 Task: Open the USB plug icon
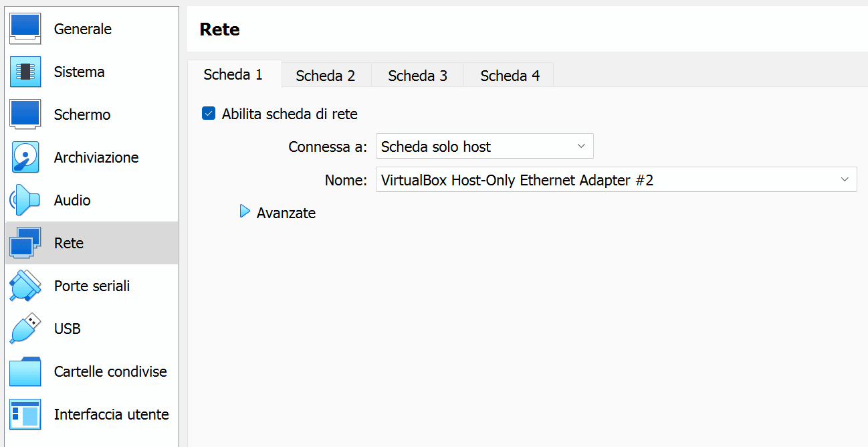point(25,329)
